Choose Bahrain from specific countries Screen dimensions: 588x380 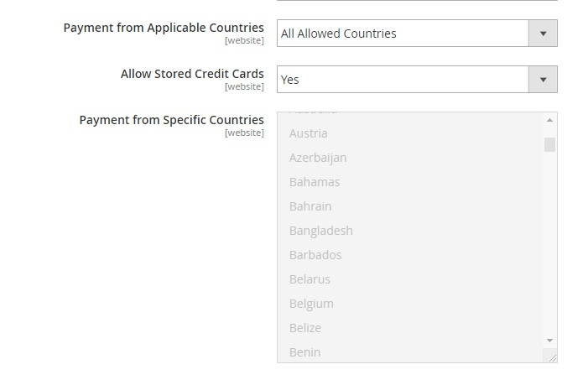[x=310, y=206]
